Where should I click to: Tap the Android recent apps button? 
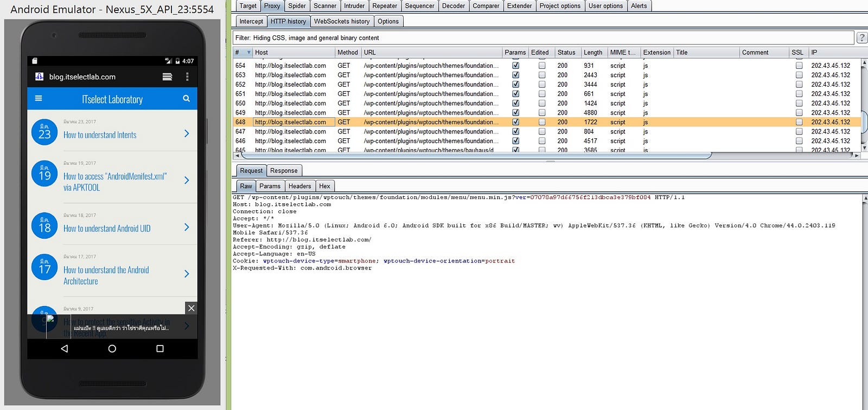click(160, 349)
